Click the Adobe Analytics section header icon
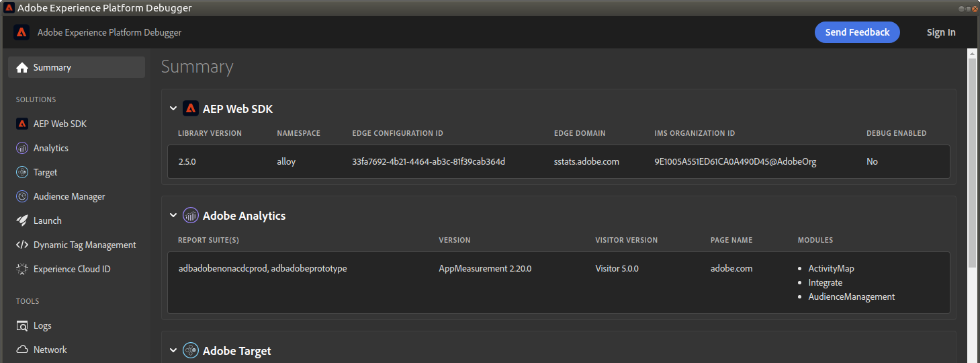The width and height of the screenshot is (980, 363). (191, 215)
